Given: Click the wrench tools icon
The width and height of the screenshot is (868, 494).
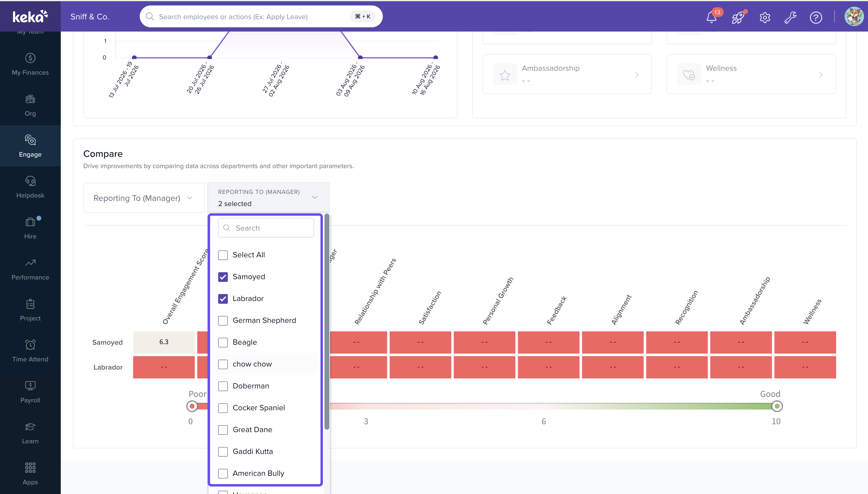Looking at the screenshot, I should tap(790, 17).
